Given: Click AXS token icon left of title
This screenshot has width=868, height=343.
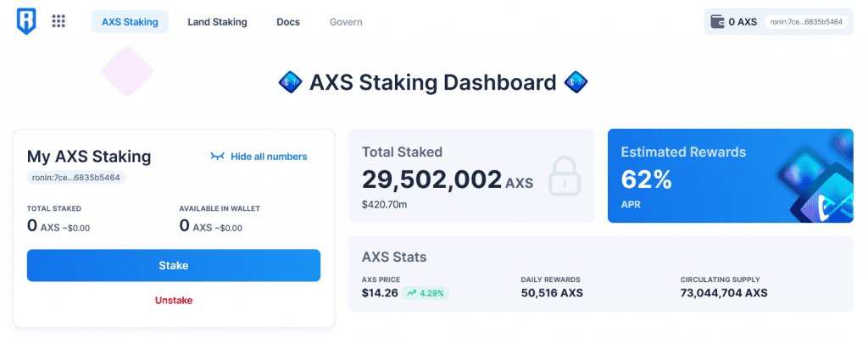Looking at the screenshot, I should [287, 83].
